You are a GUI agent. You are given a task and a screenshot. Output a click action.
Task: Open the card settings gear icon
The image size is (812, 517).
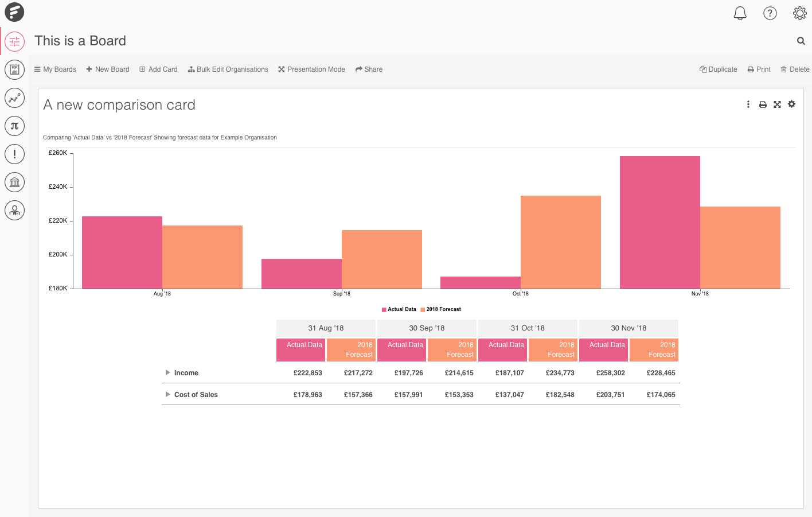coord(791,104)
